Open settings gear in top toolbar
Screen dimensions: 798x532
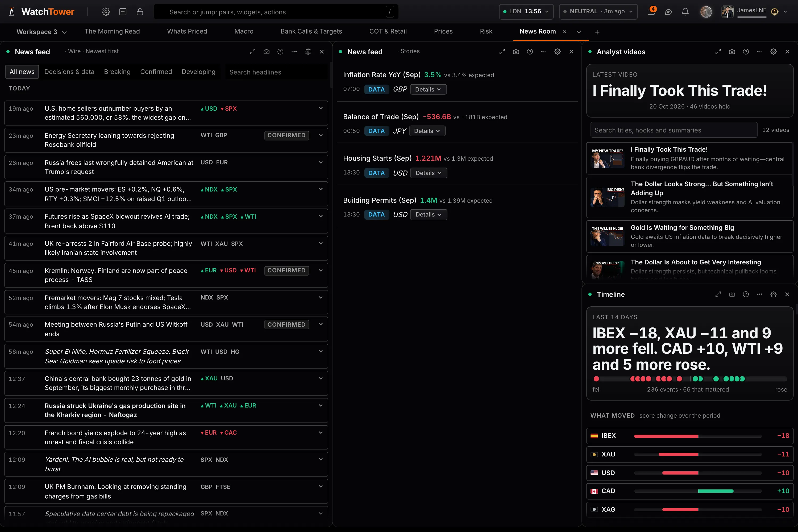click(106, 12)
